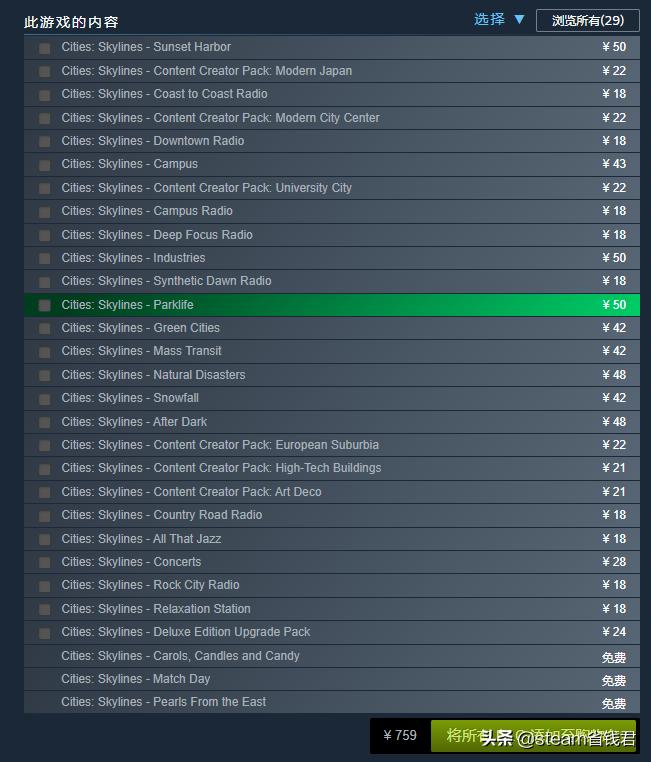Click the 选择 label text

point(489,19)
